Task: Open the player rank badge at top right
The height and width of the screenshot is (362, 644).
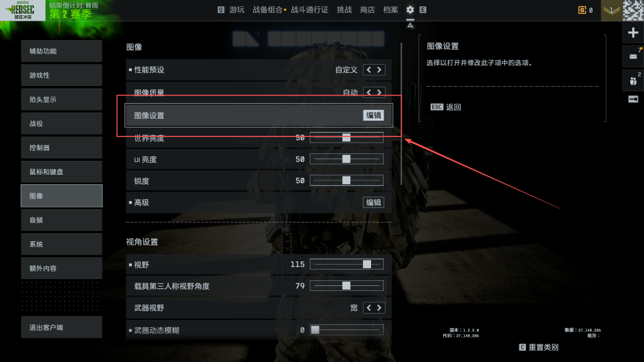Action: click(611, 10)
